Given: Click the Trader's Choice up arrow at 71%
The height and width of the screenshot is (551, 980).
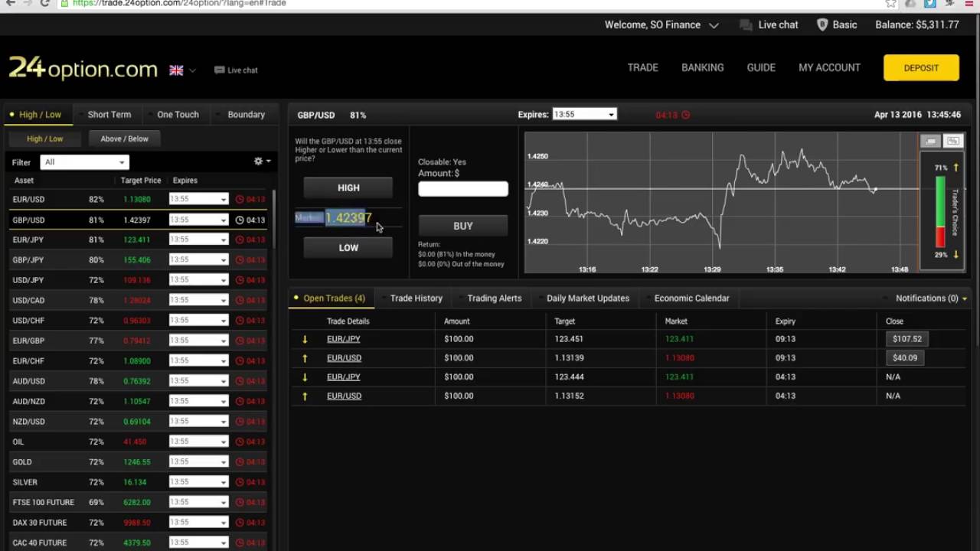Looking at the screenshot, I should pos(955,167).
